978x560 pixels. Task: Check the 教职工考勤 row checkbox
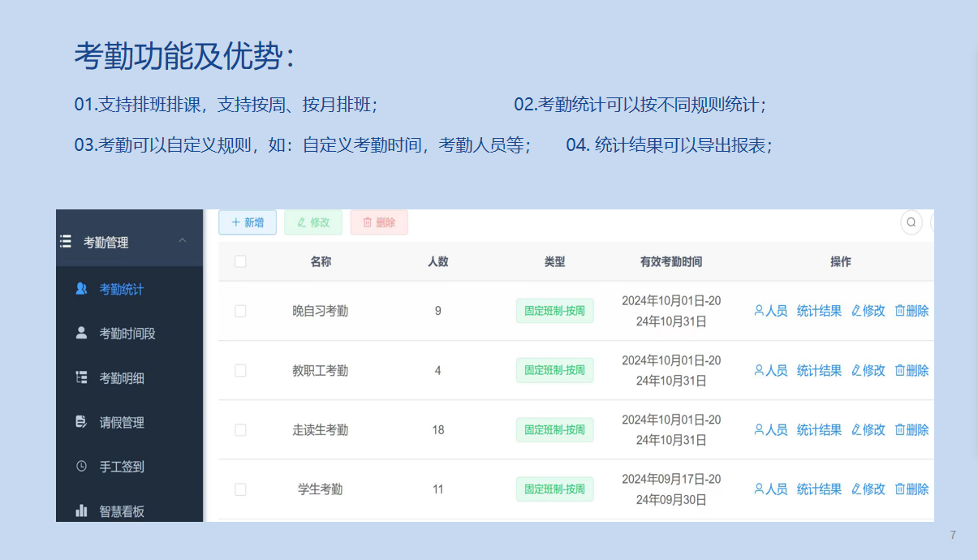240,370
